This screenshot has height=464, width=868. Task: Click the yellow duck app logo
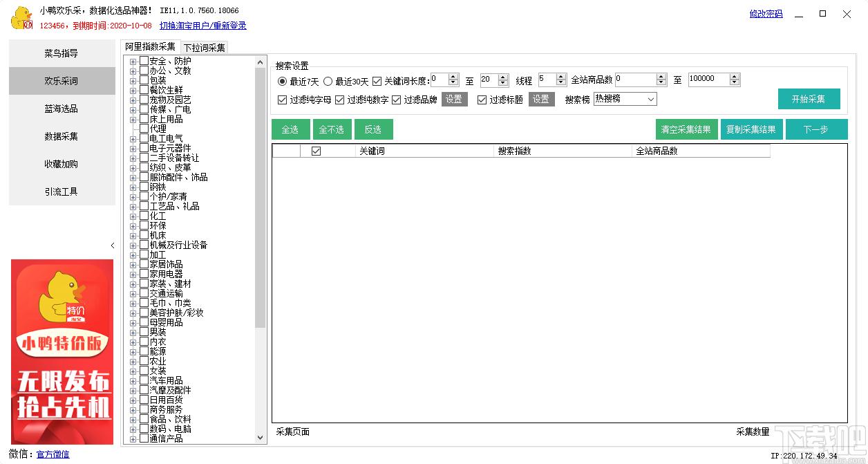(21, 18)
